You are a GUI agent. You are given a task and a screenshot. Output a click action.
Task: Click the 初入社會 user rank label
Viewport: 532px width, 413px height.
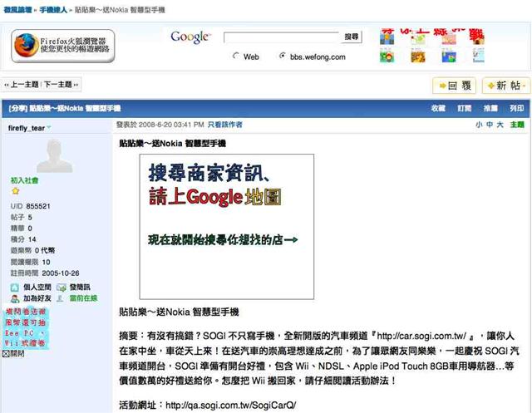click(24, 180)
